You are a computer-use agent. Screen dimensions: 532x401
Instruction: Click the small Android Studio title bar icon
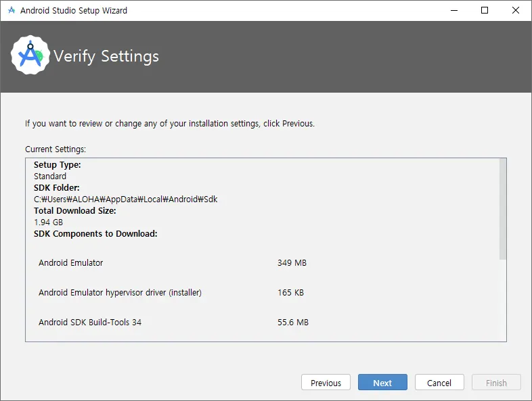11,11
